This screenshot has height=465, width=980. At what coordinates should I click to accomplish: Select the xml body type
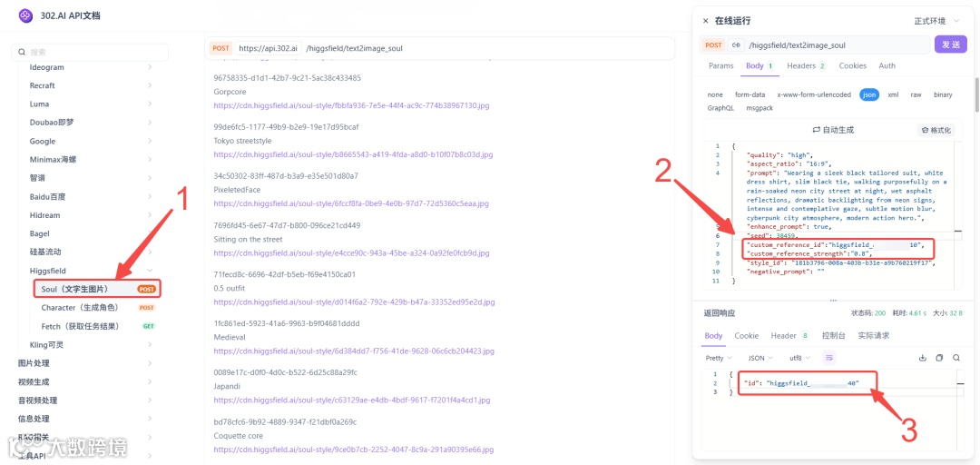point(893,94)
